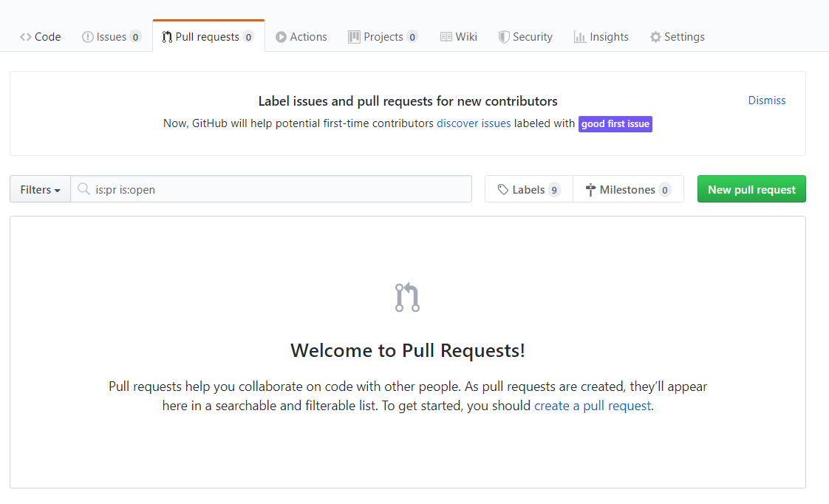Open the Wiki tab

[458, 37]
